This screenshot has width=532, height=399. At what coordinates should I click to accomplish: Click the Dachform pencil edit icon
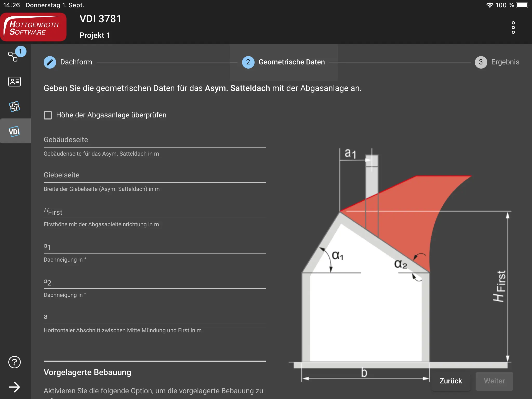tap(50, 62)
